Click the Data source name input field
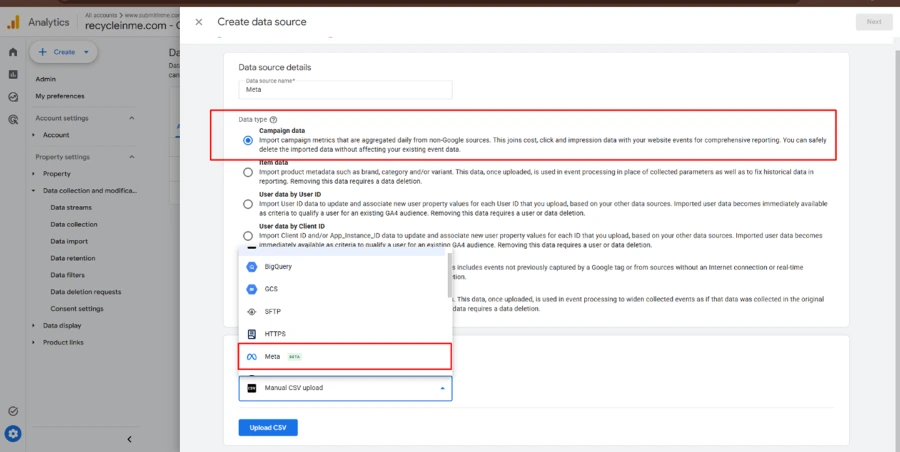900x452 pixels. 346,89
